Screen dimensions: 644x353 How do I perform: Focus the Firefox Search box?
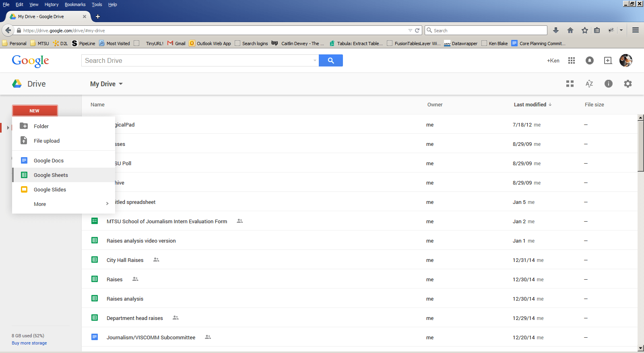click(x=486, y=30)
